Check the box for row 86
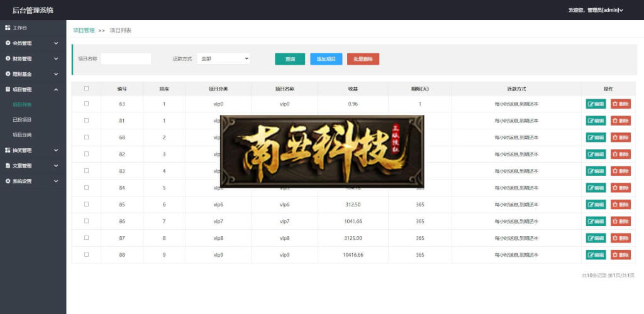 coord(86,220)
